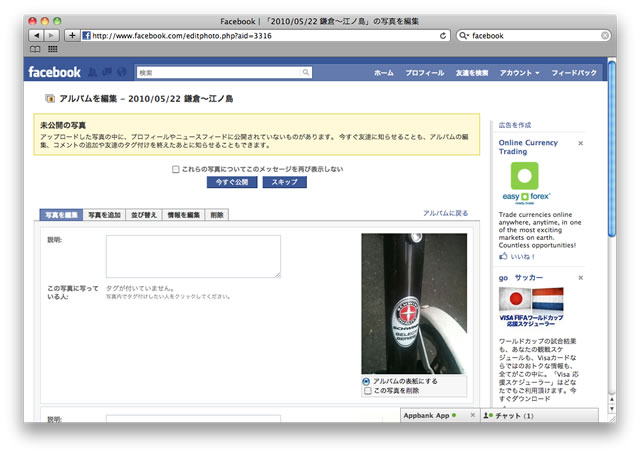640x455 pixels.
Task: Check the don't show this message again box
Action: (x=176, y=169)
